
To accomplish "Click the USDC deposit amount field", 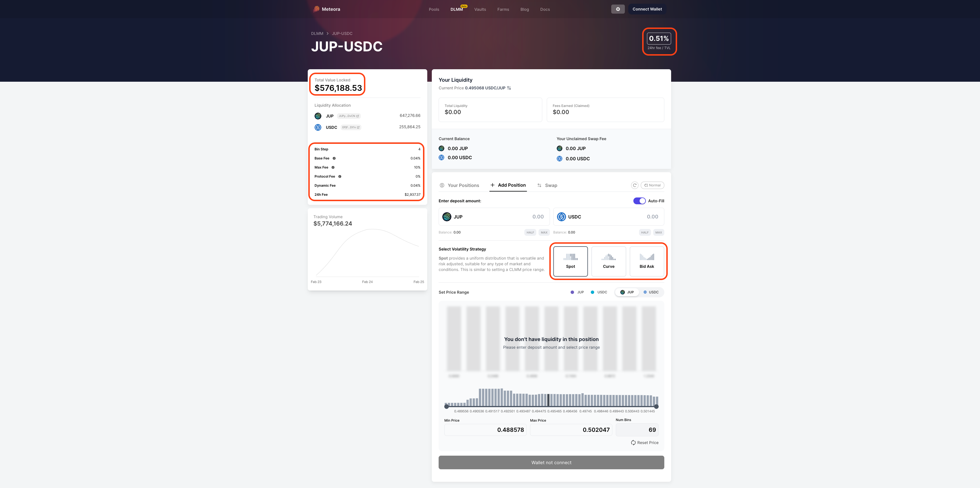I will [x=609, y=217].
